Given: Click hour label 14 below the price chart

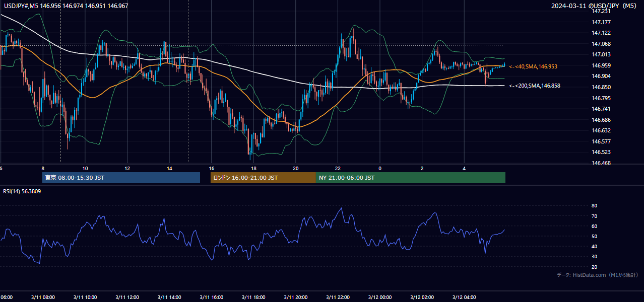Looking at the screenshot, I should click(x=169, y=168).
